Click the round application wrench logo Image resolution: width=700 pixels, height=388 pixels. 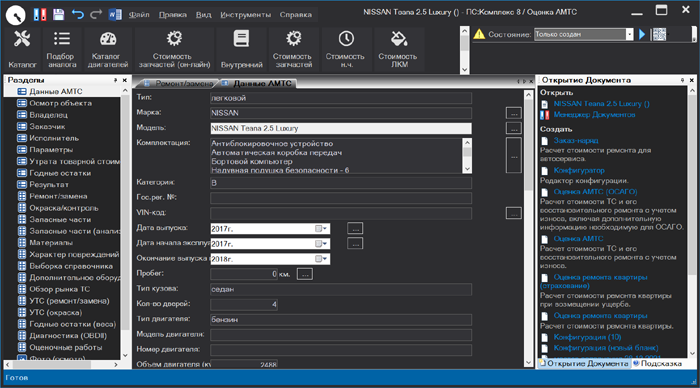(x=16, y=15)
